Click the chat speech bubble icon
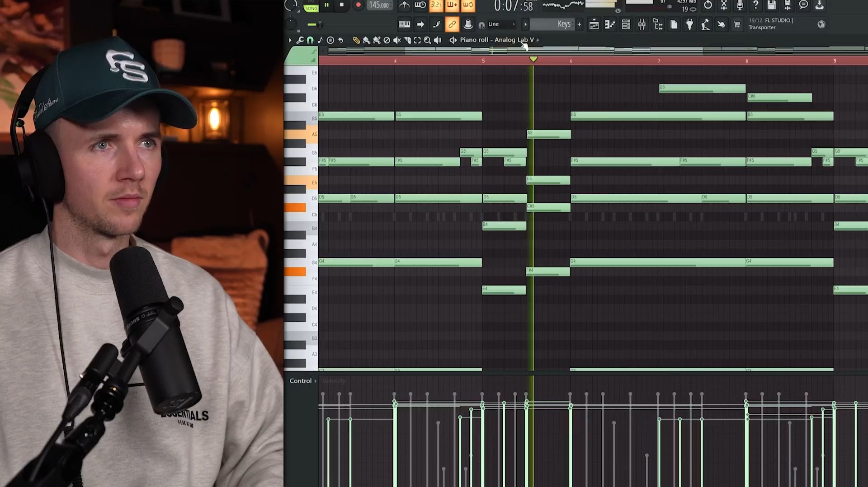This screenshot has height=487, width=868. point(803,5)
